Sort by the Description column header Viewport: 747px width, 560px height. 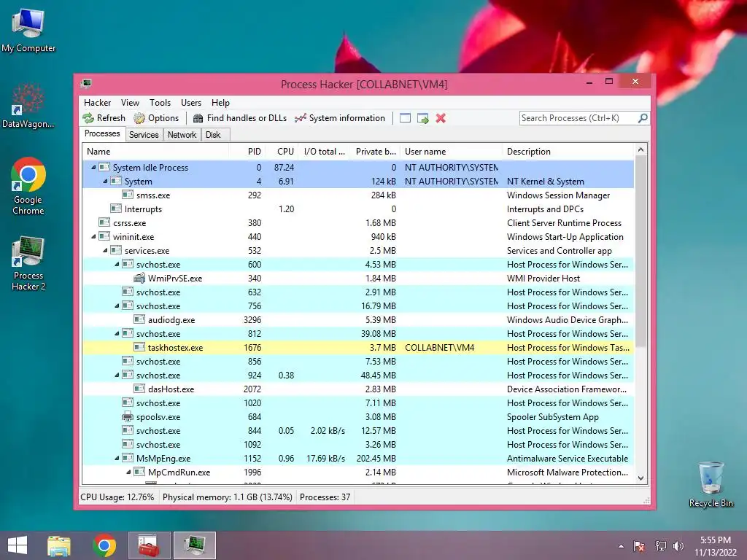tap(568, 152)
